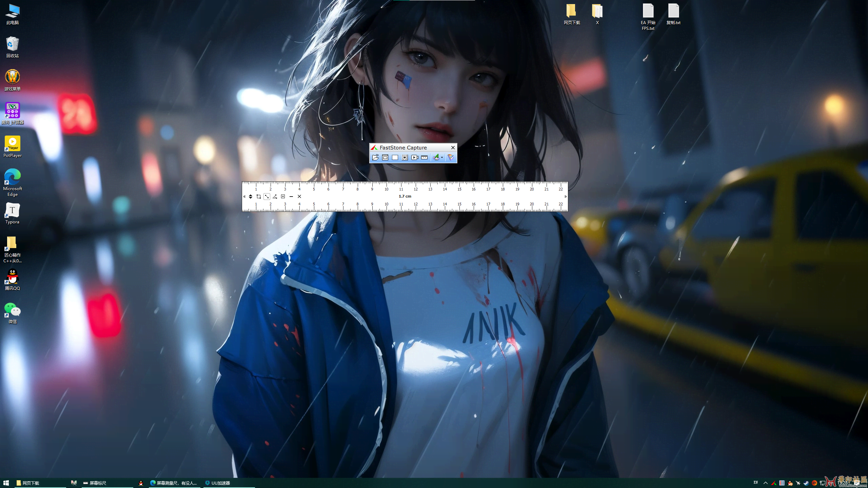Select rectangular region capture tool

coord(395,158)
